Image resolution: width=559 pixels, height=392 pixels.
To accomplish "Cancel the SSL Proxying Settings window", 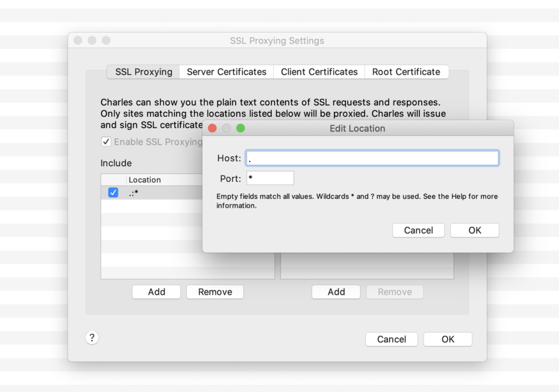I will [391, 340].
